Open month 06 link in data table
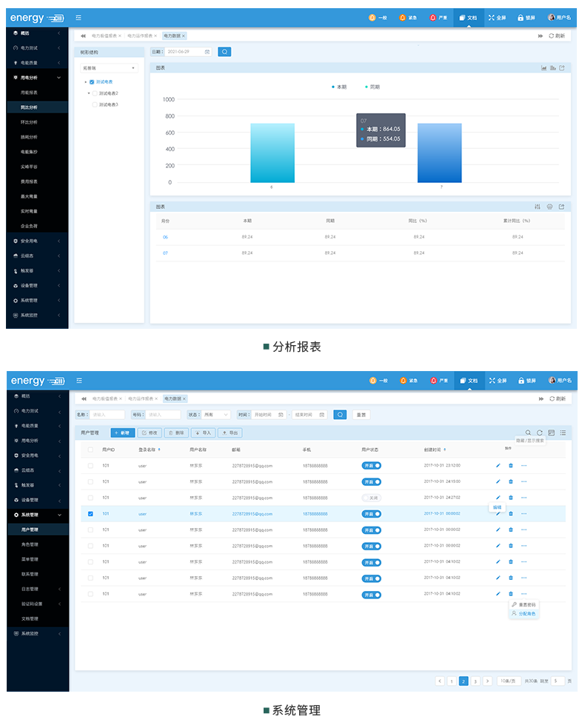 (x=165, y=237)
